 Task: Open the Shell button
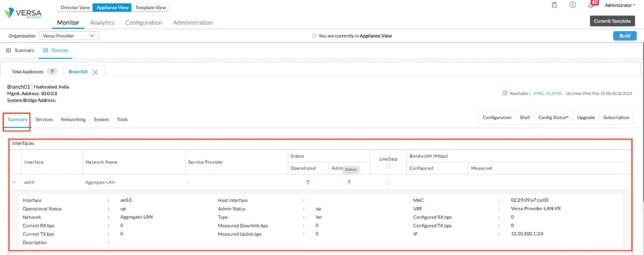(x=525, y=117)
